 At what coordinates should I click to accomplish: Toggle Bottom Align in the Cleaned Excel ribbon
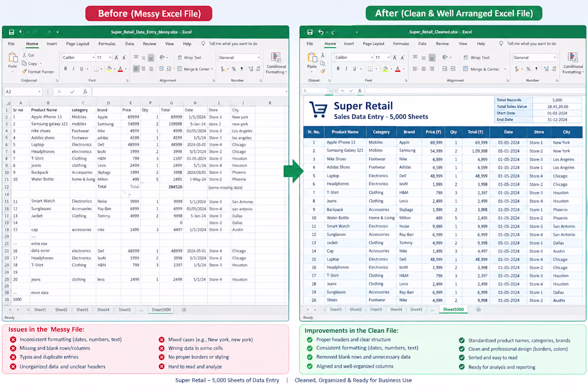coord(432,58)
